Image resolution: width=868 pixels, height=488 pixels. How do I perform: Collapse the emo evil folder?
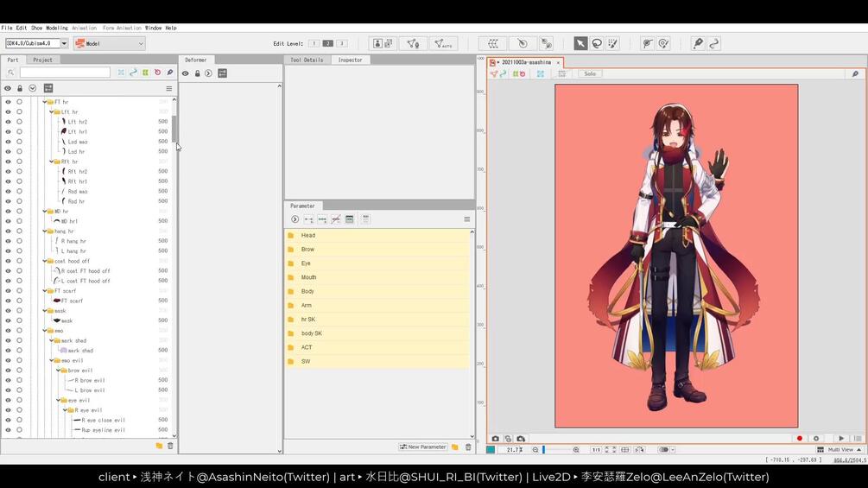(52, 361)
